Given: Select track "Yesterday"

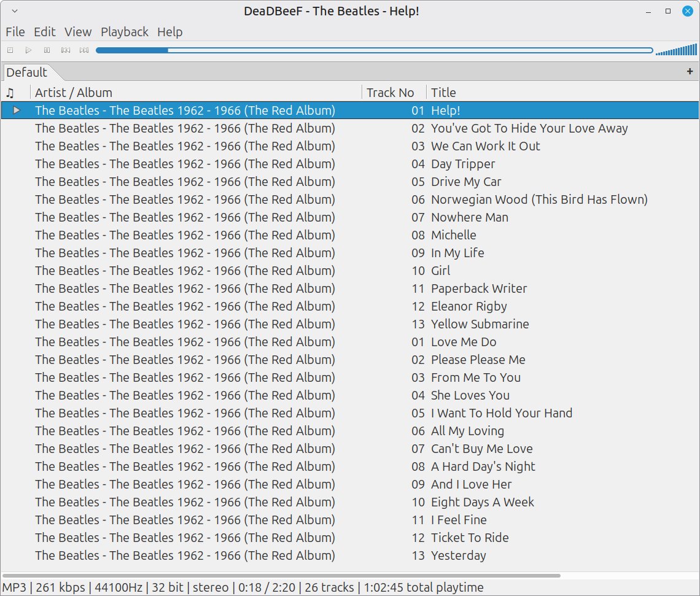Looking at the screenshot, I should 350,556.
